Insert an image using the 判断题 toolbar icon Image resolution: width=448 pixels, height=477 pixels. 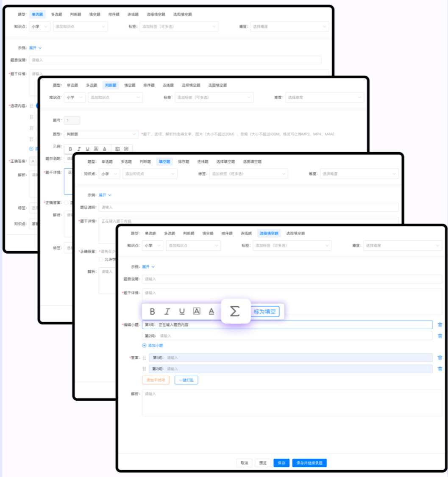click(x=118, y=149)
